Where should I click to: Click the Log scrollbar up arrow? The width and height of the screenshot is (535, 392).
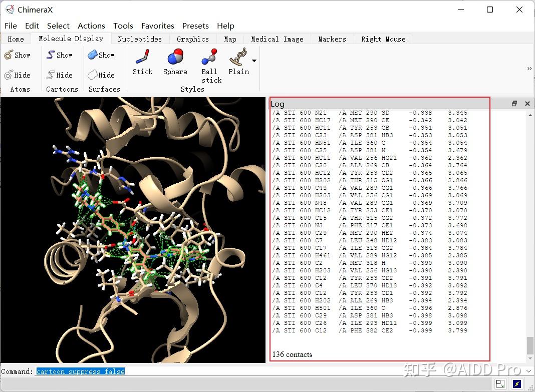pos(530,114)
